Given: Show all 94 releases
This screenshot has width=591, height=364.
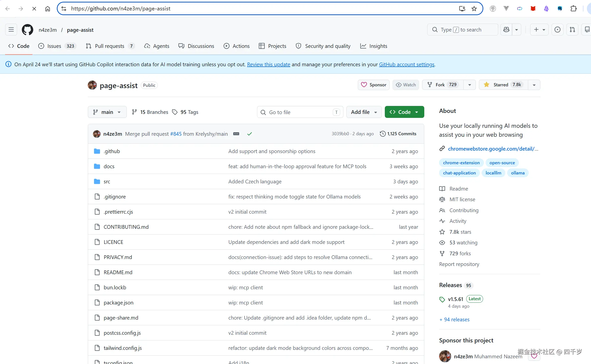Looking at the screenshot, I should click(454, 319).
